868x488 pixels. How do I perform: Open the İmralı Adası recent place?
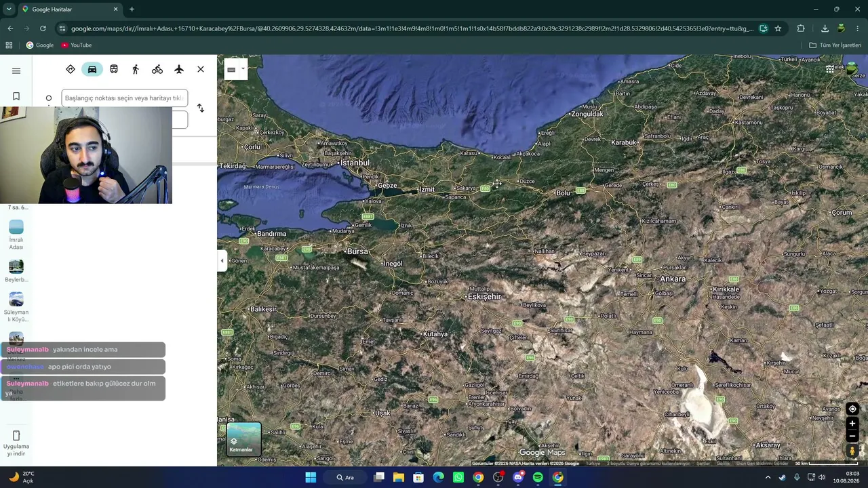pyautogui.click(x=16, y=235)
